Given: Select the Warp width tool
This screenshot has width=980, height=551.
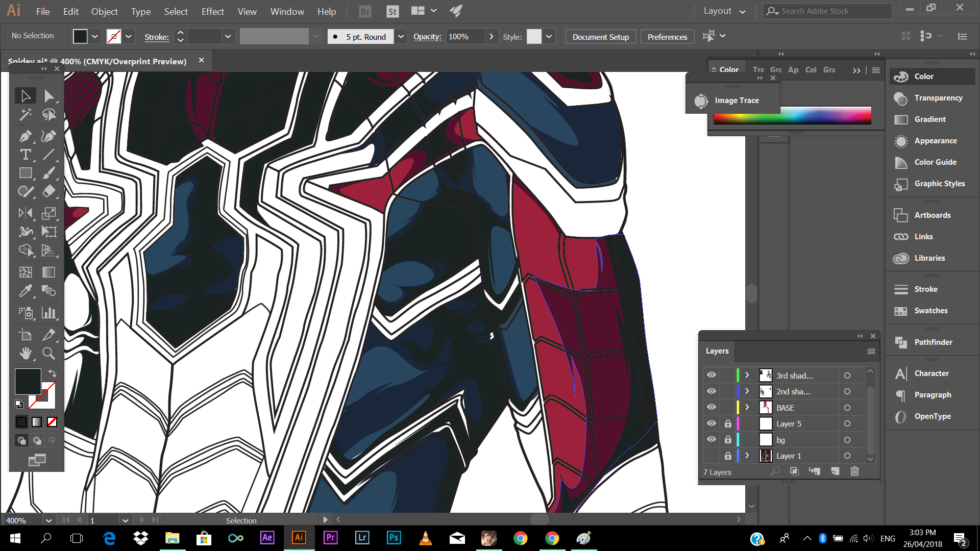Looking at the screenshot, I should coord(26,232).
